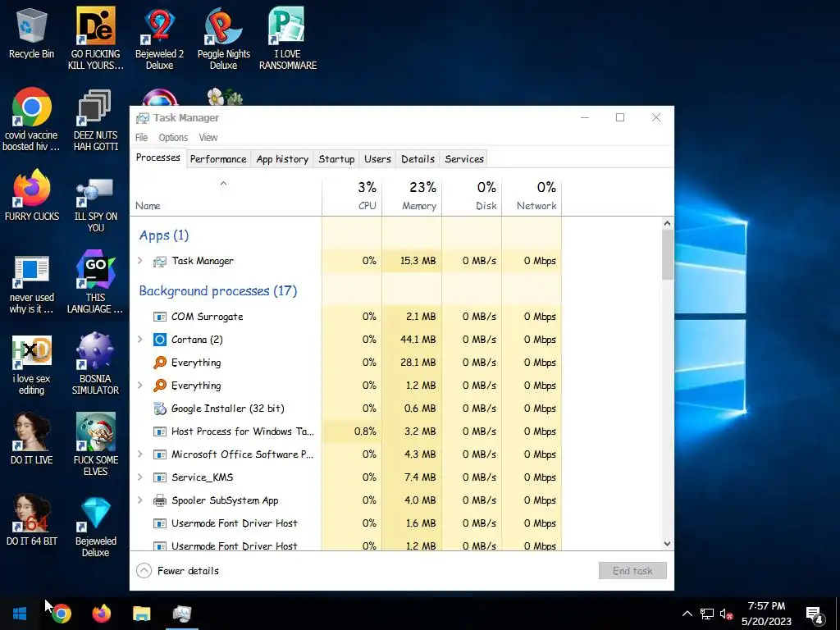This screenshot has width=840, height=630.
Task: Click the scrollbar up arrow in process list
Action: pos(667,223)
